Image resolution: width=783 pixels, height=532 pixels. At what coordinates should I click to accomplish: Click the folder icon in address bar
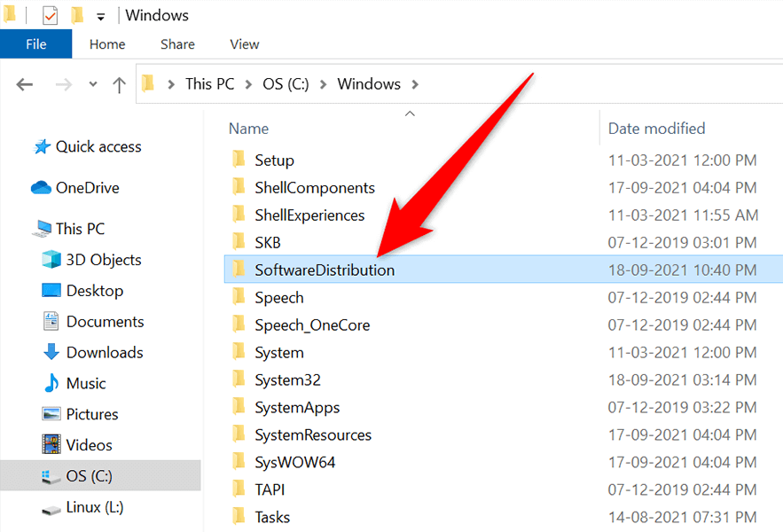coord(148,83)
